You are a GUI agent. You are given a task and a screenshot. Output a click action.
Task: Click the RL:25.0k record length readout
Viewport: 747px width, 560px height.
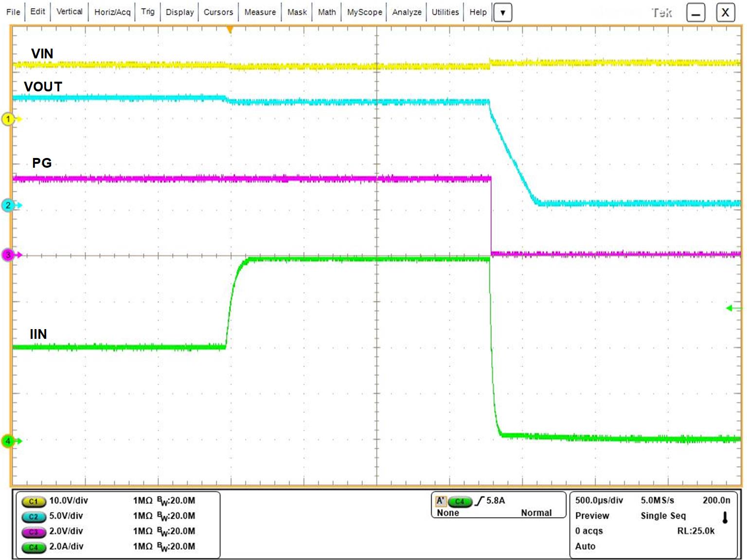coord(696,531)
